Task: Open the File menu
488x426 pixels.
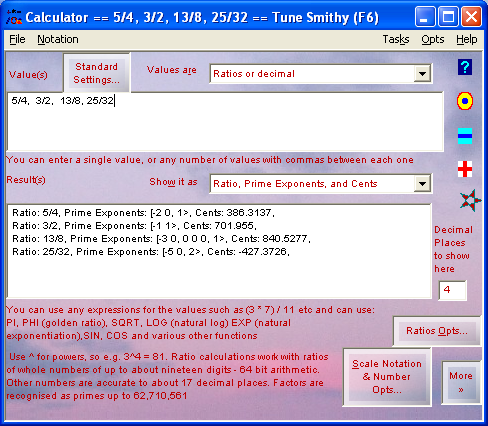Action: click(x=17, y=39)
